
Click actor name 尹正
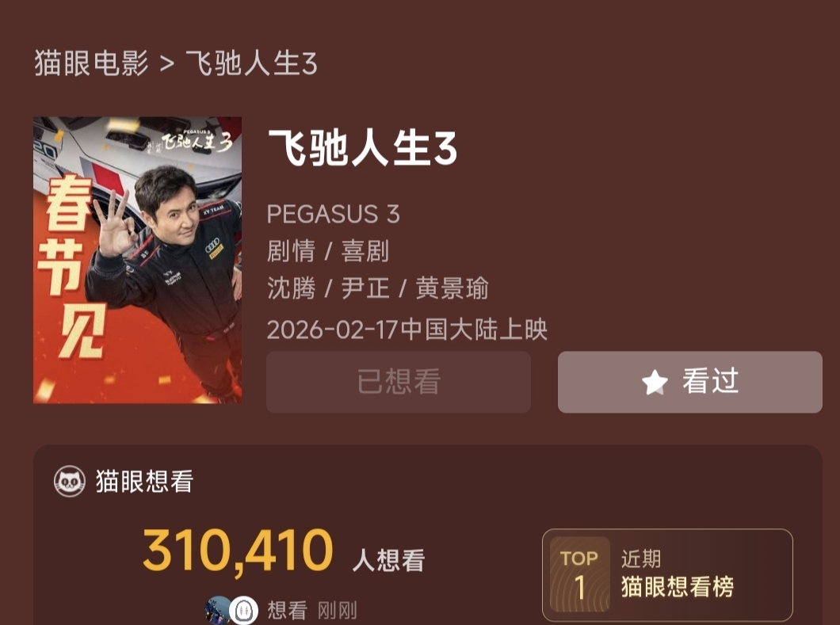coord(365,288)
